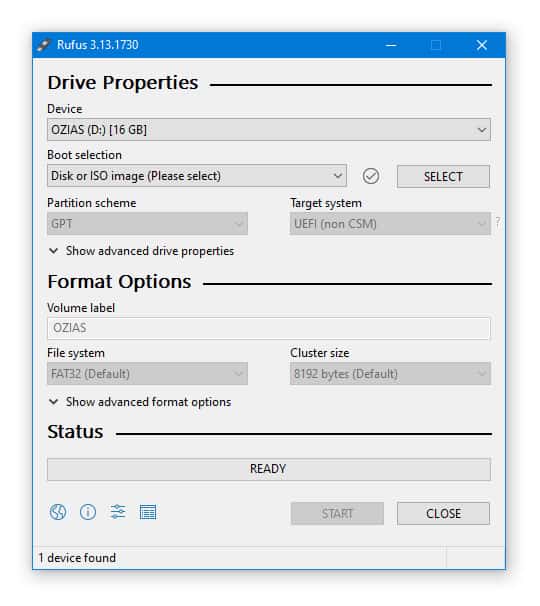Viewport: 540px width, 606px height.
Task: Click the 'Rufus 3.13.1730' title text
Action: (x=97, y=45)
